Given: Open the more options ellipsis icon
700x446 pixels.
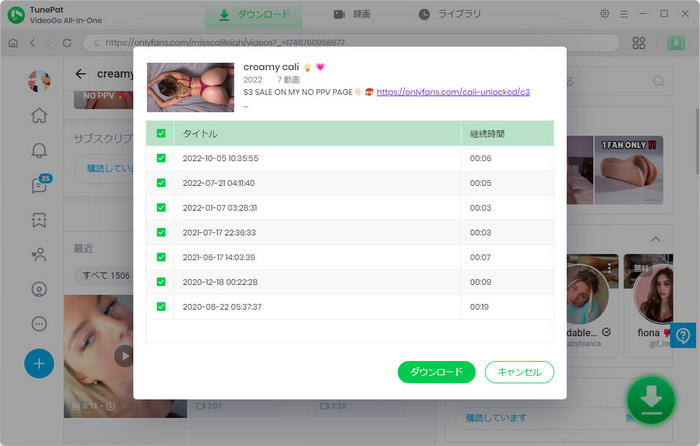Looking at the screenshot, I should (x=39, y=324).
